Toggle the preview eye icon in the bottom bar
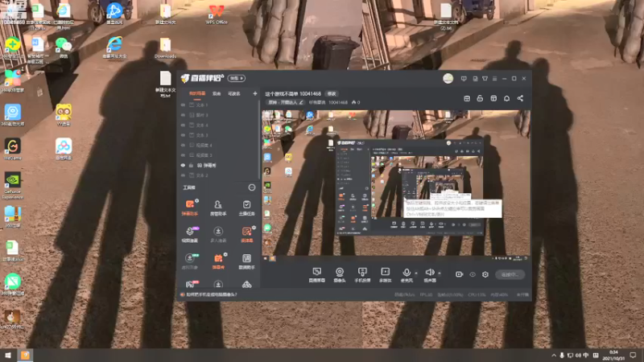The width and height of the screenshot is (644, 362). click(x=473, y=274)
